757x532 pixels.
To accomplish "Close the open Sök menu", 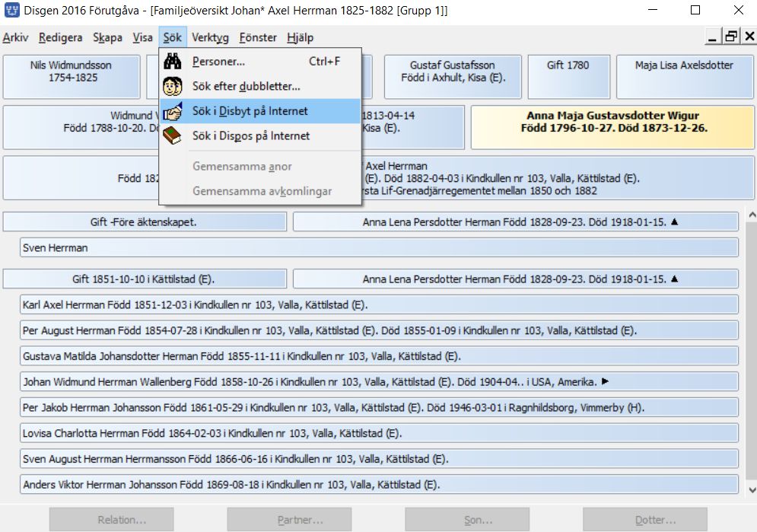I will 173,37.
